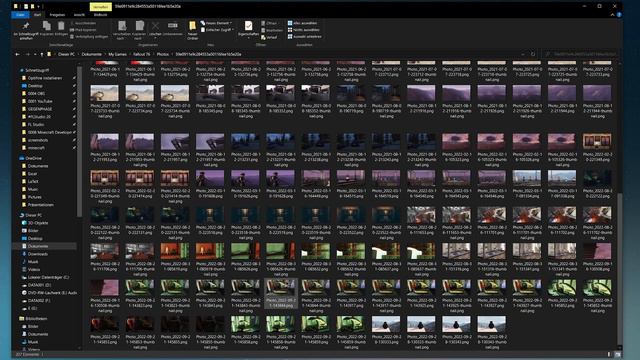Viewport: 640px width, 360px height.
Task: Open 0001 YouTube in Schnellzugriff
Action: tap(40, 101)
